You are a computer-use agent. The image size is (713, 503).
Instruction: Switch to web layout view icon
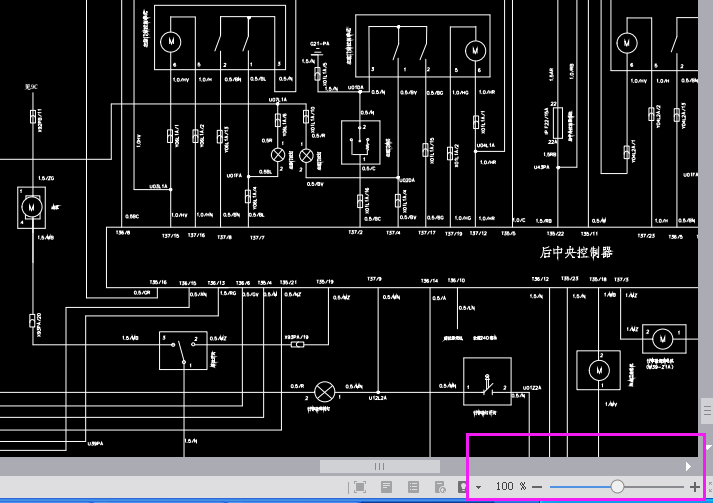pos(440,487)
